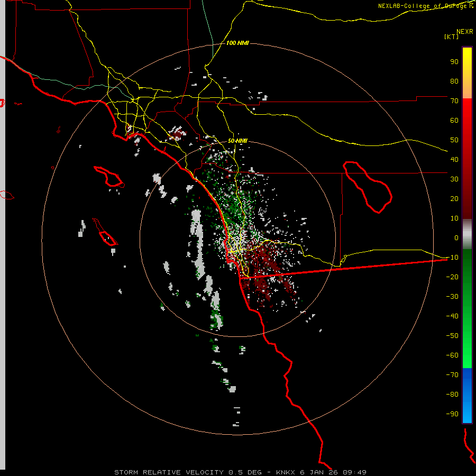The height and width of the screenshot is (476, 476).
Task: Click the 0 value on velocity scale
Action: click(x=456, y=237)
